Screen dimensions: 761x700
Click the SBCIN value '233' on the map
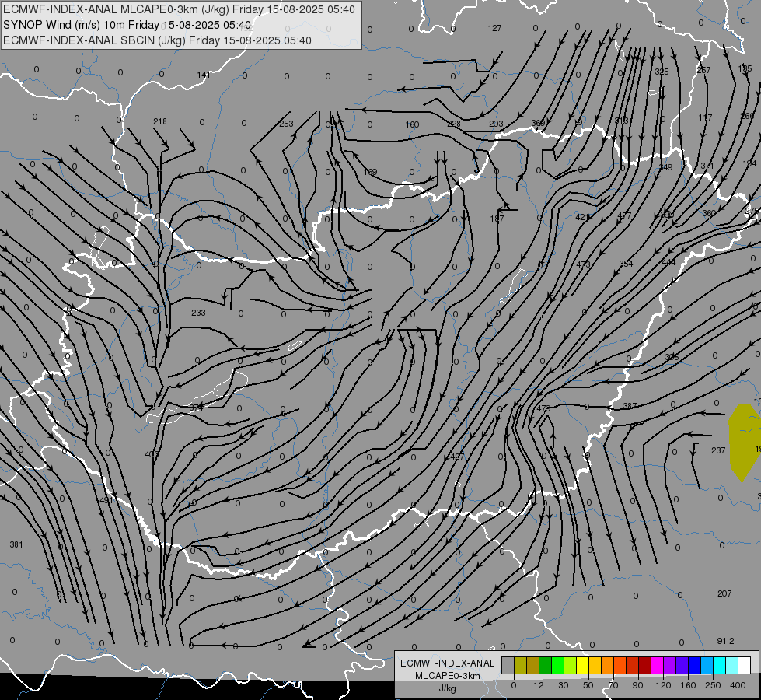198,313
